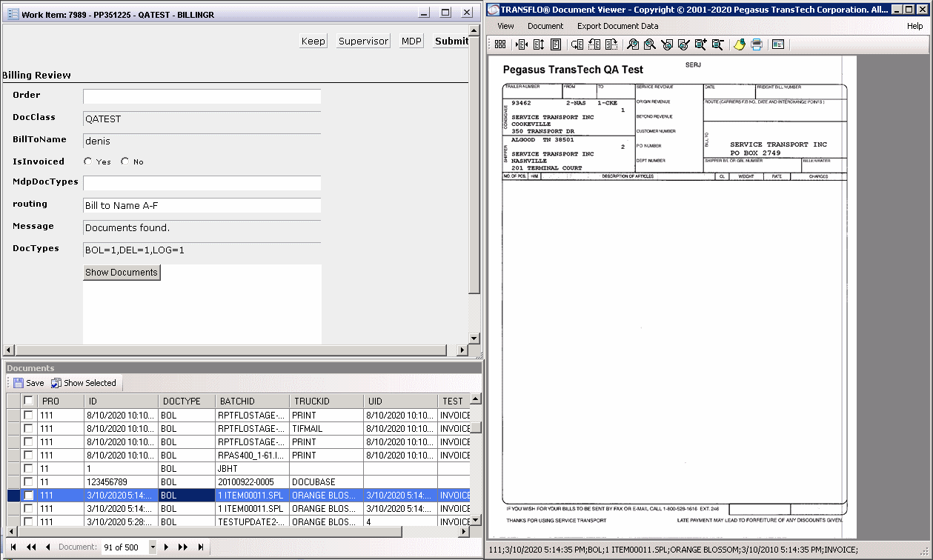Zoom in with the plus magnifier
This screenshot has width=933, height=560.
(x=700, y=44)
